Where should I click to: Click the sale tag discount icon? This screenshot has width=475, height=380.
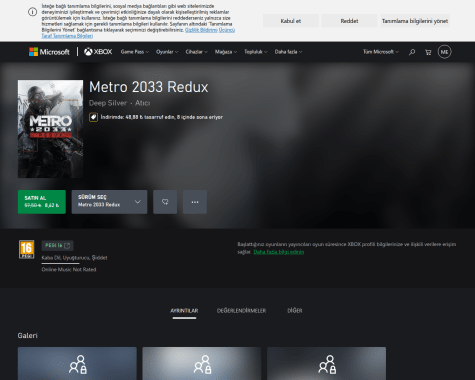coord(93,117)
